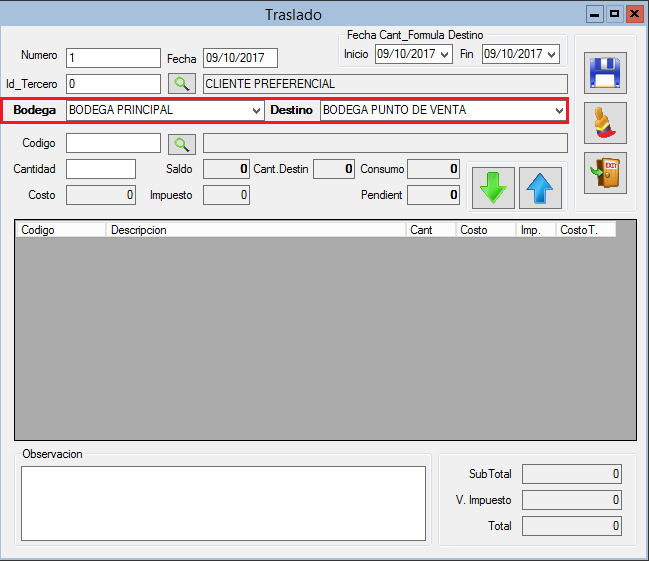Click the floppy disk save icon
The height and width of the screenshot is (561, 649).
click(x=605, y=72)
